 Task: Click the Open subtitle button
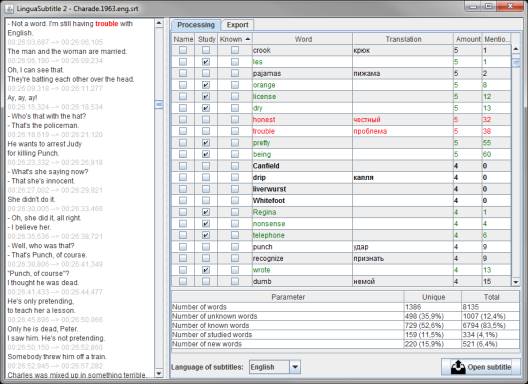(x=481, y=367)
